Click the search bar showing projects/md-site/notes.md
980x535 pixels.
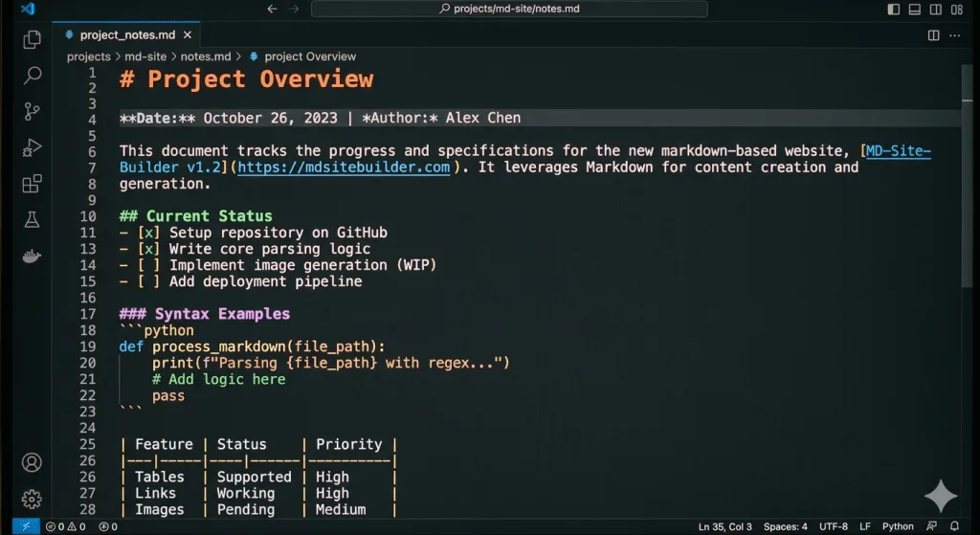[x=509, y=9]
